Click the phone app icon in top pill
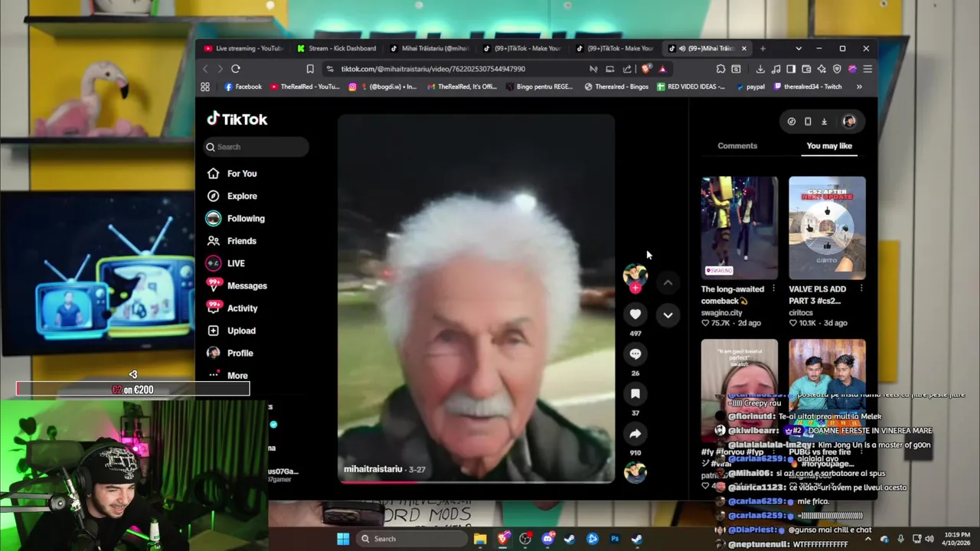The height and width of the screenshot is (551, 980). point(808,121)
